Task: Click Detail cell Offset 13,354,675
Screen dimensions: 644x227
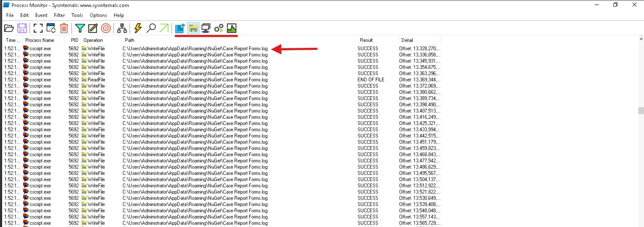Action: click(x=420, y=67)
